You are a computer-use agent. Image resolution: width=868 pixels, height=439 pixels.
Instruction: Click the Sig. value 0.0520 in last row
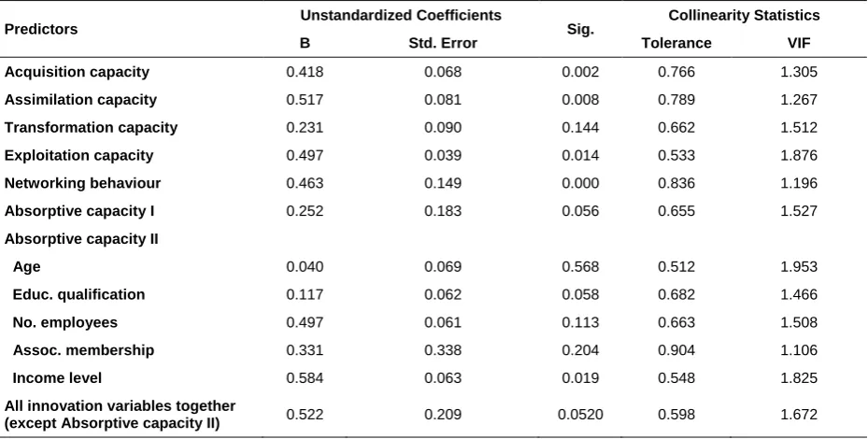coord(580,414)
